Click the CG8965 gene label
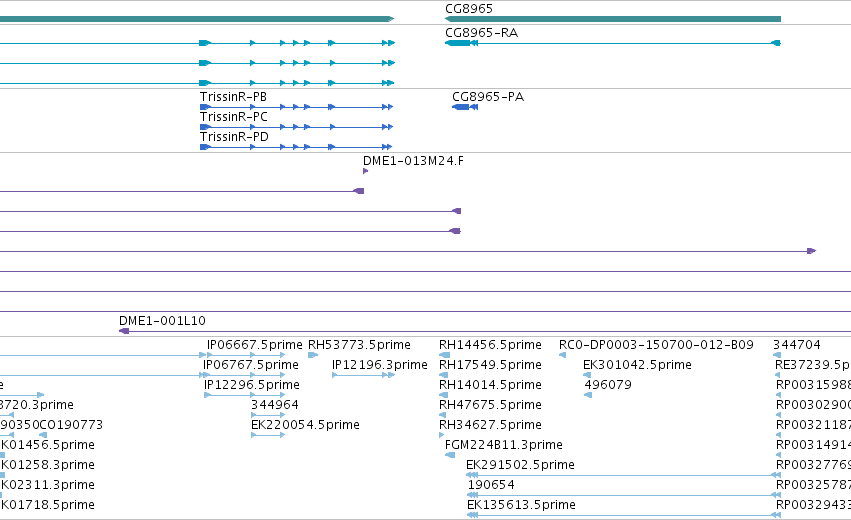Screen dimensions: 851x520 tap(469, 9)
